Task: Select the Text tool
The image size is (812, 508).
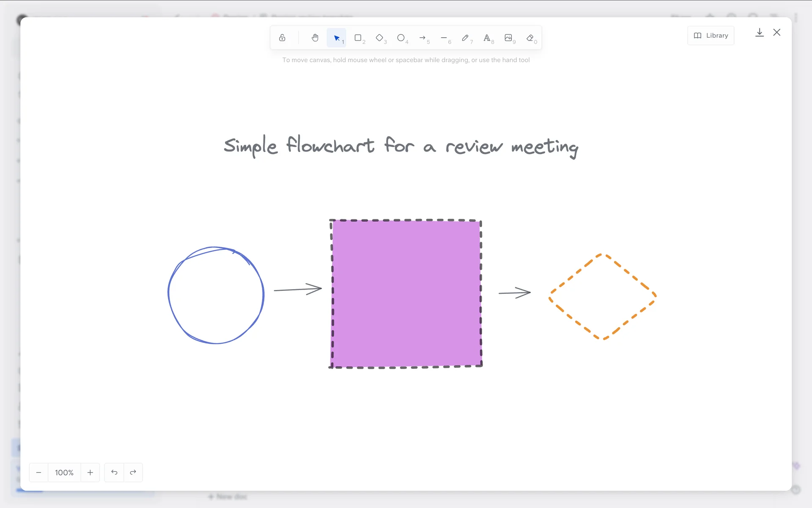Action: tap(487, 38)
